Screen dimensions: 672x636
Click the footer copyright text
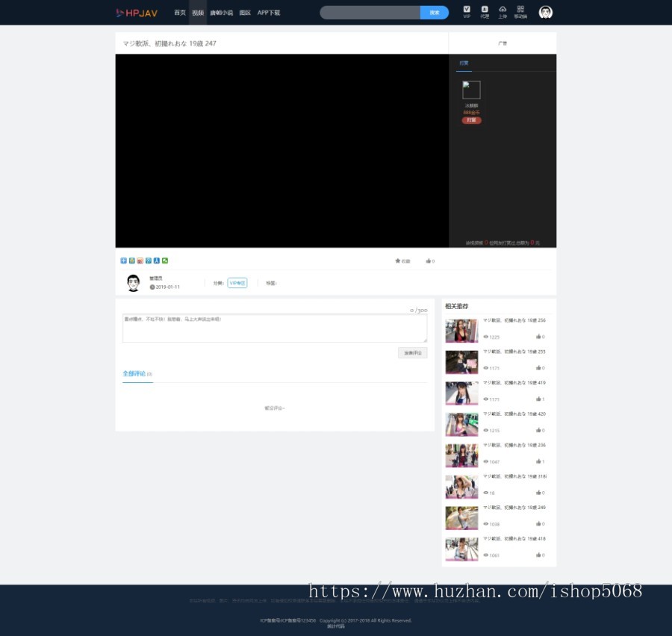(x=365, y=620)
